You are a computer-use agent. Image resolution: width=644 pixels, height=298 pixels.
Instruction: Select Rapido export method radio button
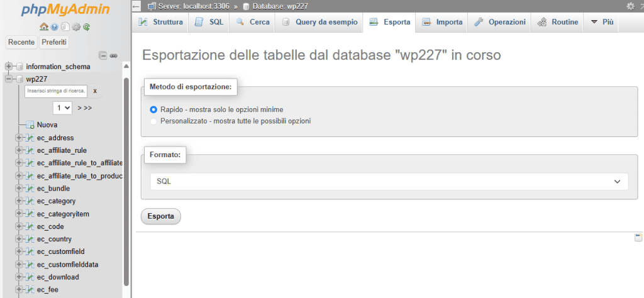153,109
